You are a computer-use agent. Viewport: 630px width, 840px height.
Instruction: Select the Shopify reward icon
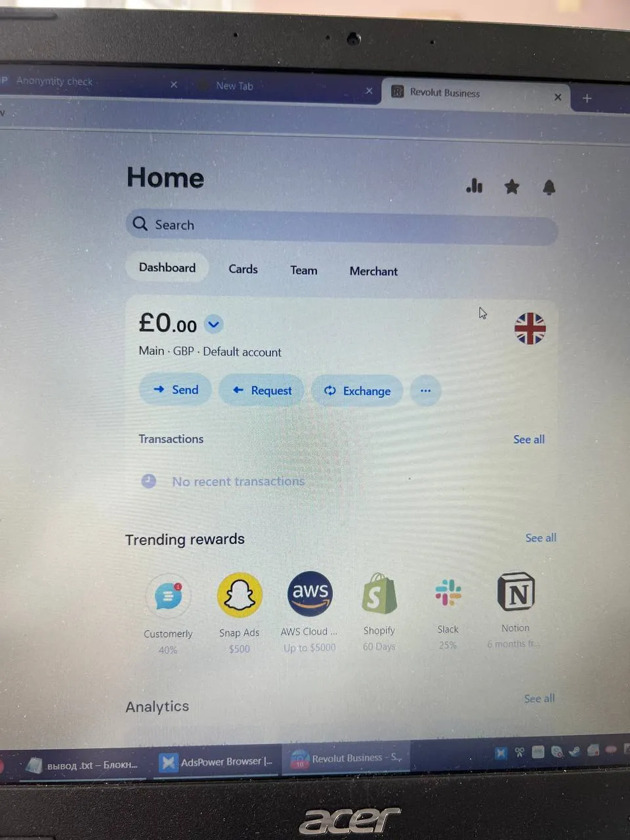point(379,593)
